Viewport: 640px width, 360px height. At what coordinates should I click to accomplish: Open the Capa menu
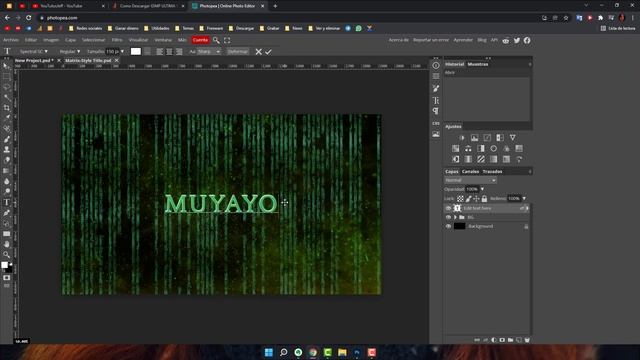pyautogui.click(x=70, y=40)
